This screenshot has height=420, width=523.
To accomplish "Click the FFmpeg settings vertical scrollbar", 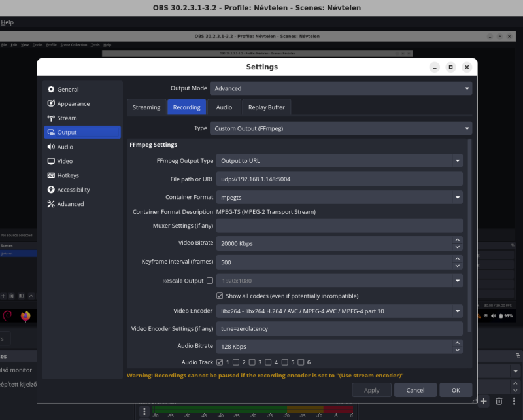I will click(x=469, y=236).
